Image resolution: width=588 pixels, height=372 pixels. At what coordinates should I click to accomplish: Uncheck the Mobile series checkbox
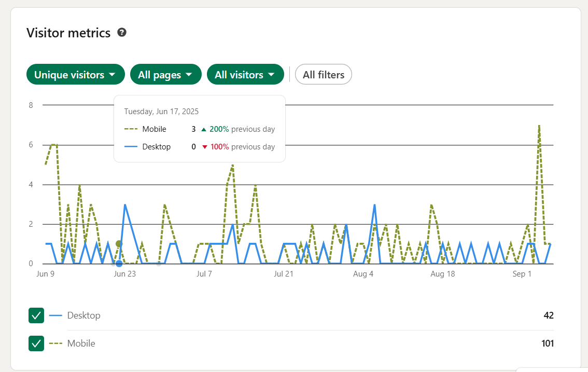36,343
